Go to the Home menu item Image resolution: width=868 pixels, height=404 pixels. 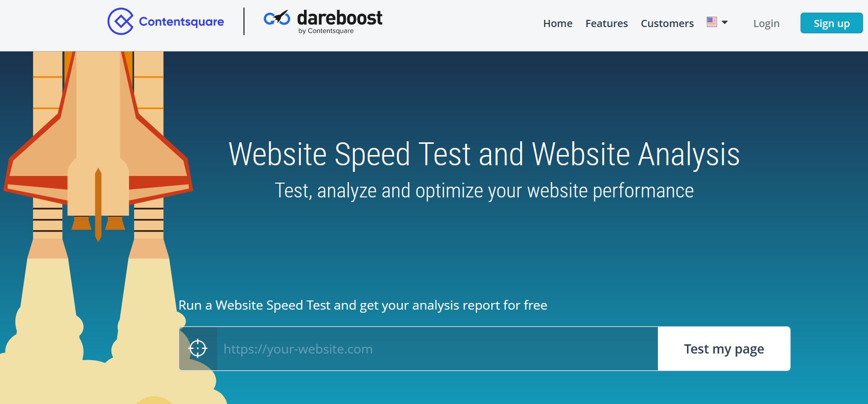point(557,23)
